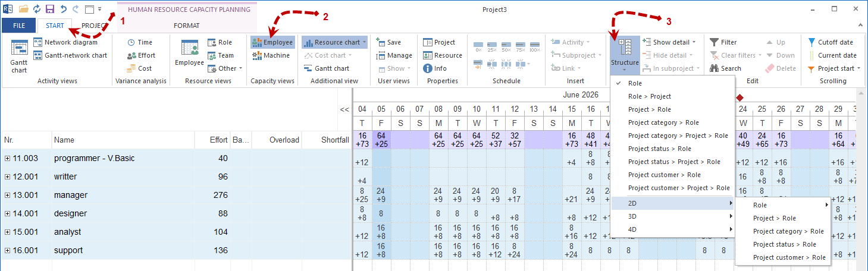Select 2D submenu Project customer > Role
Screen dimensions: 868x271
coord(783,257)
